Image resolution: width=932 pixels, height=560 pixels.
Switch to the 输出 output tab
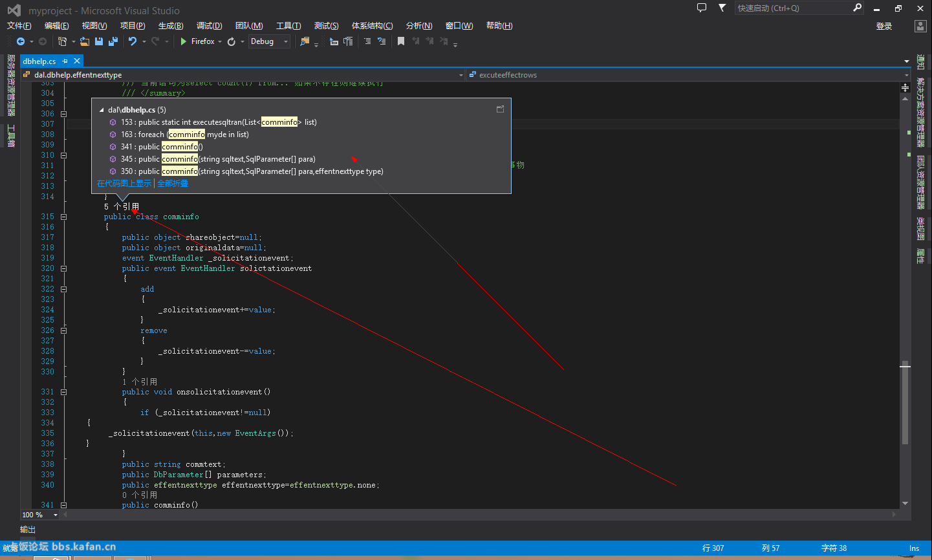pos(28,530)
